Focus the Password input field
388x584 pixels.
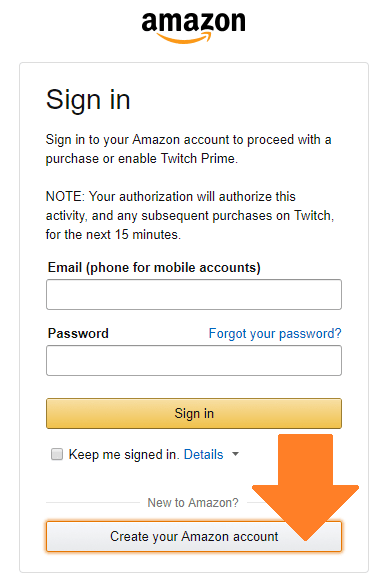coord(194,361)
